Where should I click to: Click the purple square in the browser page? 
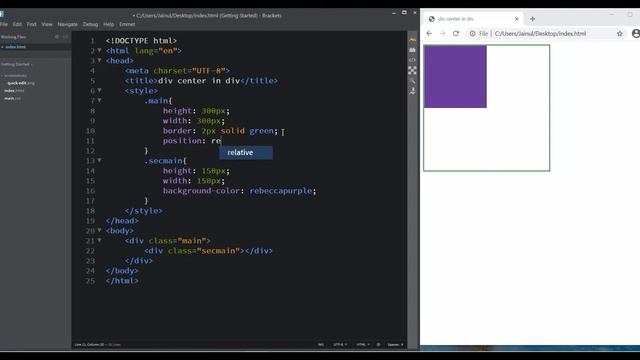456,77
